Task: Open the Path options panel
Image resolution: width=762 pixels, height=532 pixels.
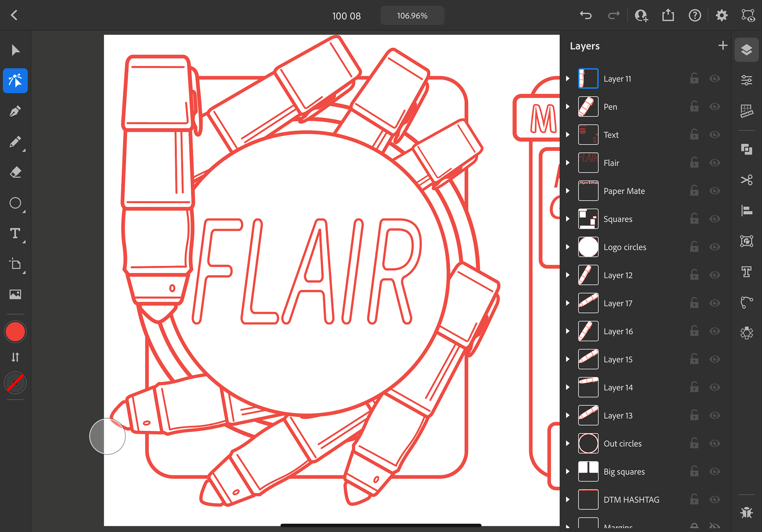Action: tap(747, 302)
